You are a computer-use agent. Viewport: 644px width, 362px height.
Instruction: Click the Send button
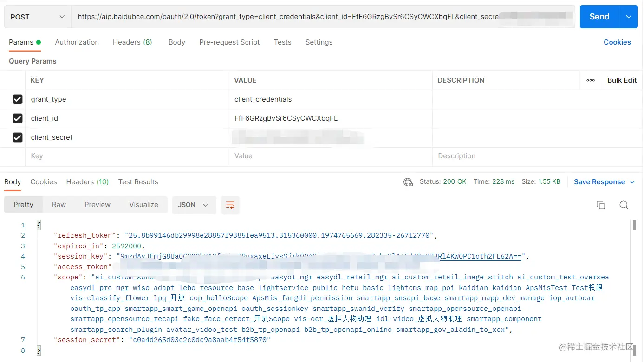pyautogui.click(x=599, y=17)
